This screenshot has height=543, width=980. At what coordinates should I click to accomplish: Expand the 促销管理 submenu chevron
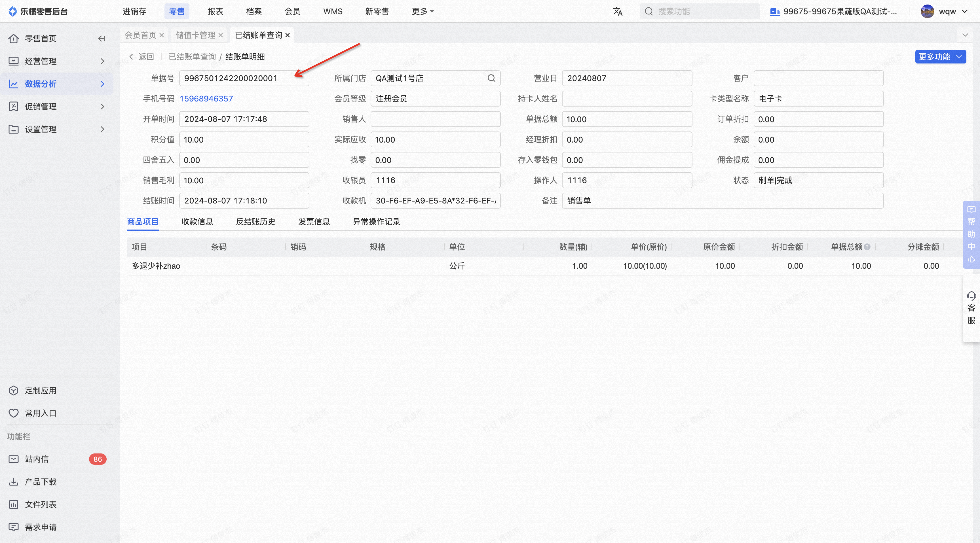[x=102, y=107]
